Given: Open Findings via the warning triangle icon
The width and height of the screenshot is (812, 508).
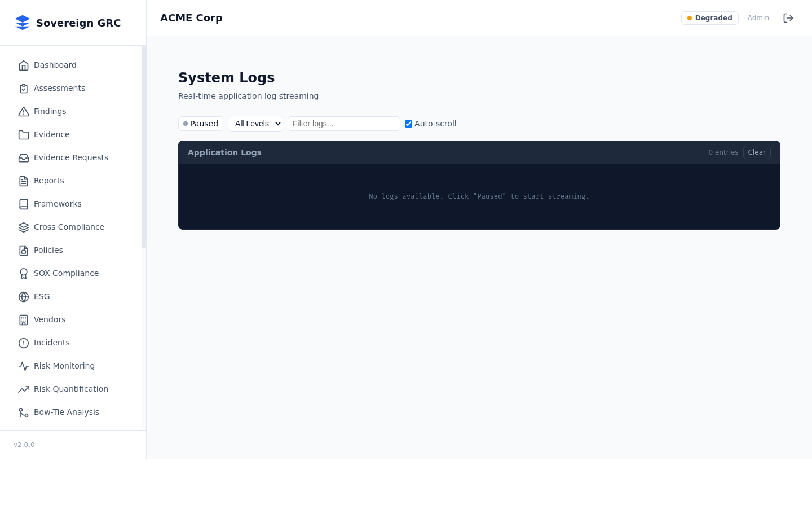Looking at the screenshot, I should click(x=24, y=111).
